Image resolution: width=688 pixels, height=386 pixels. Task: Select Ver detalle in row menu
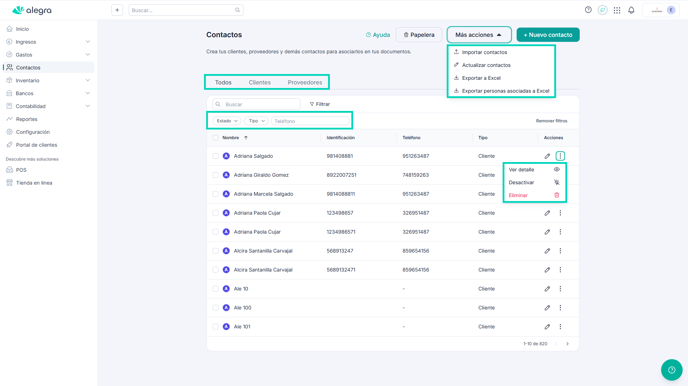point(534,170)
